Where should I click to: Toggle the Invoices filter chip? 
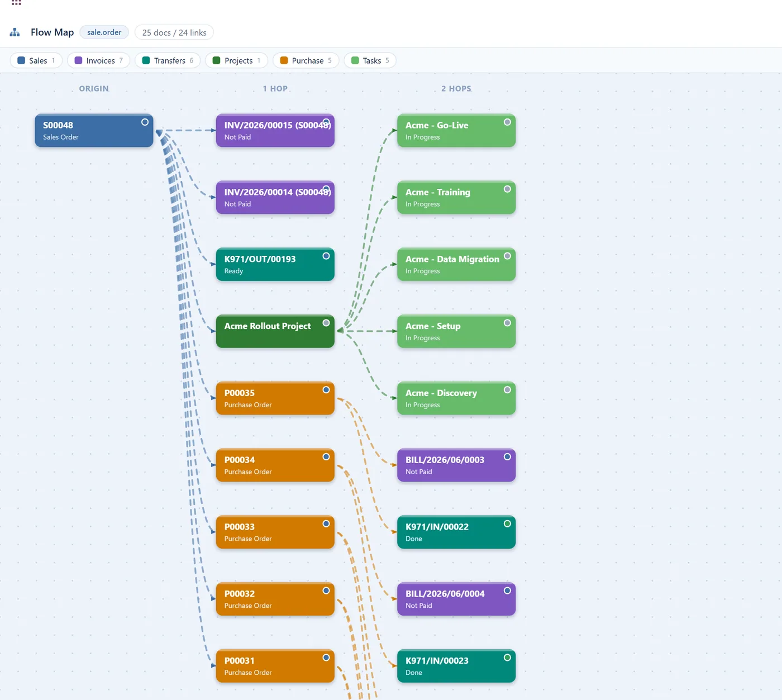click(99, 60)
